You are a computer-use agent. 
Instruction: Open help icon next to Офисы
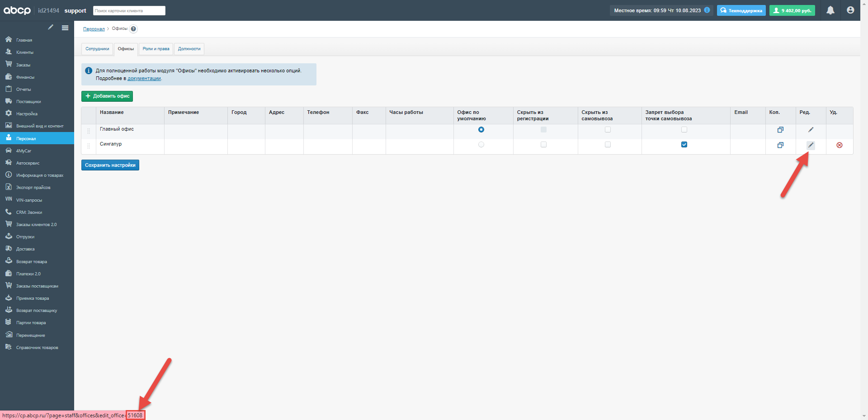(x=133, y=29)
